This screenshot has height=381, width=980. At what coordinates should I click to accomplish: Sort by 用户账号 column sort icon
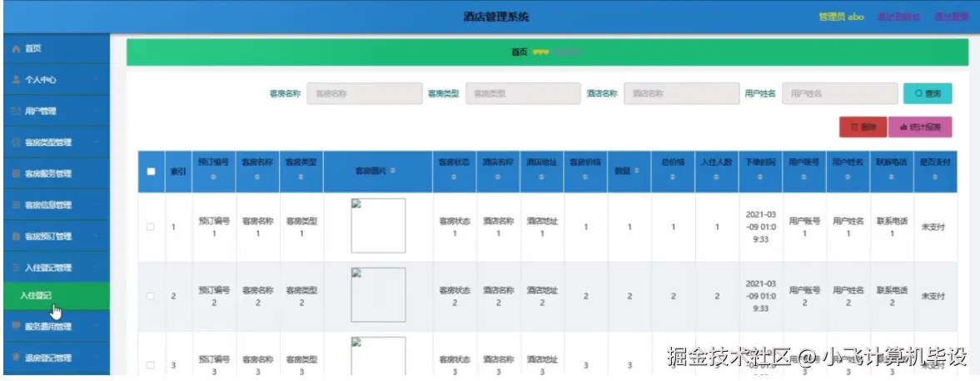(x=803, y=178)
